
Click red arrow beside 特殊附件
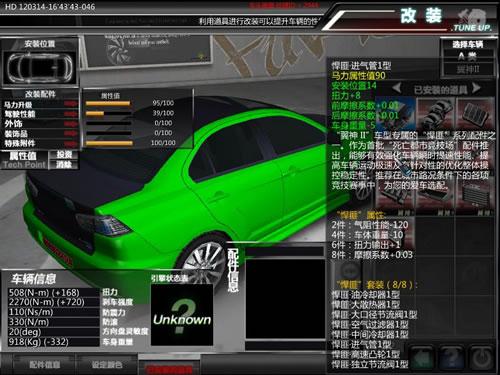71,144
